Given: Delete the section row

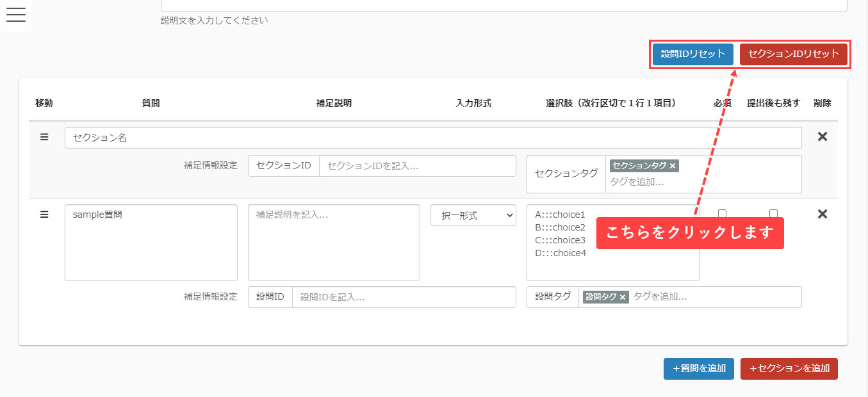Looking at the screenshot, I should pos(823,136).
